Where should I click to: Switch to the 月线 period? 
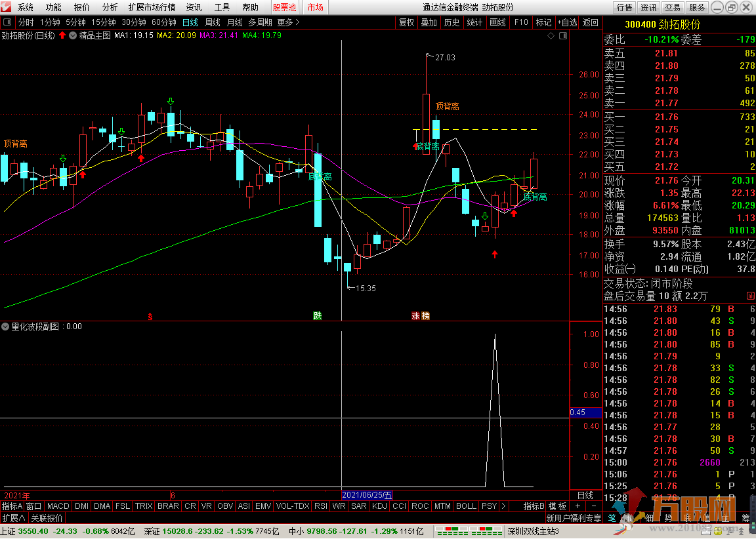click(x=234, y=22)
